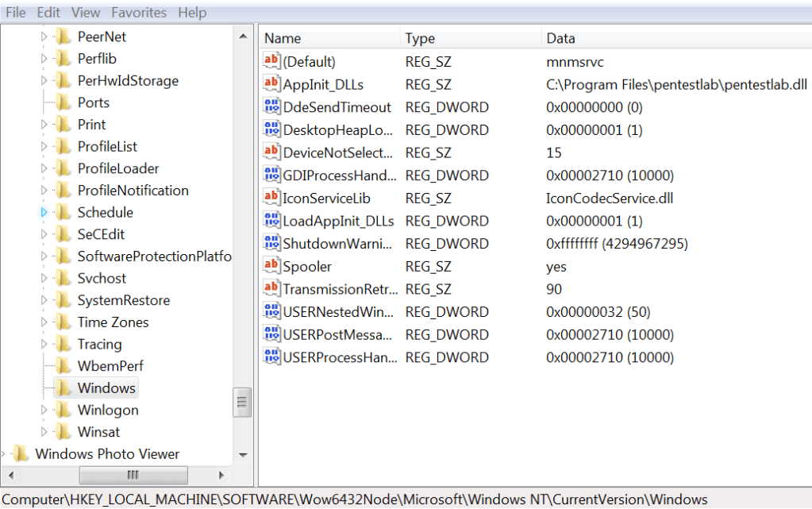The image size is (812, 509).
Task: Expand the Winlogon registry key
Action: click(x=44, y=410)
